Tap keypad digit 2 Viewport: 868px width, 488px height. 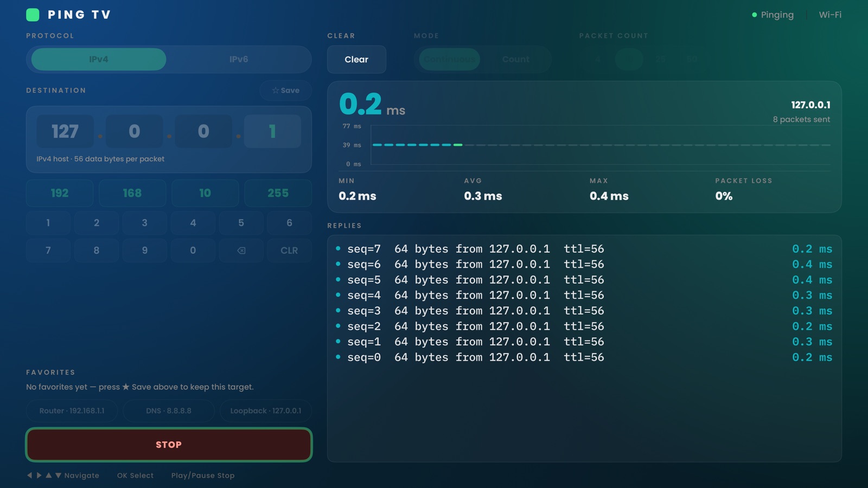[97, 223]
